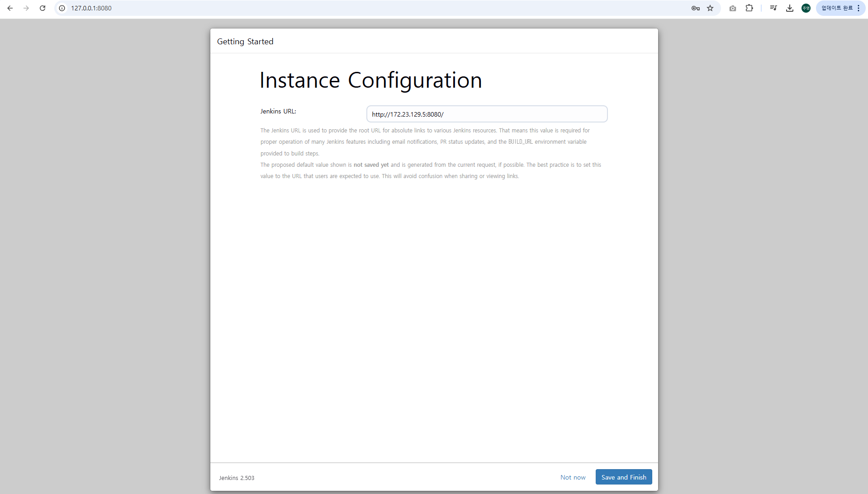Click Save and Finish button
868x494 pixels.
(x=624, y=477)
